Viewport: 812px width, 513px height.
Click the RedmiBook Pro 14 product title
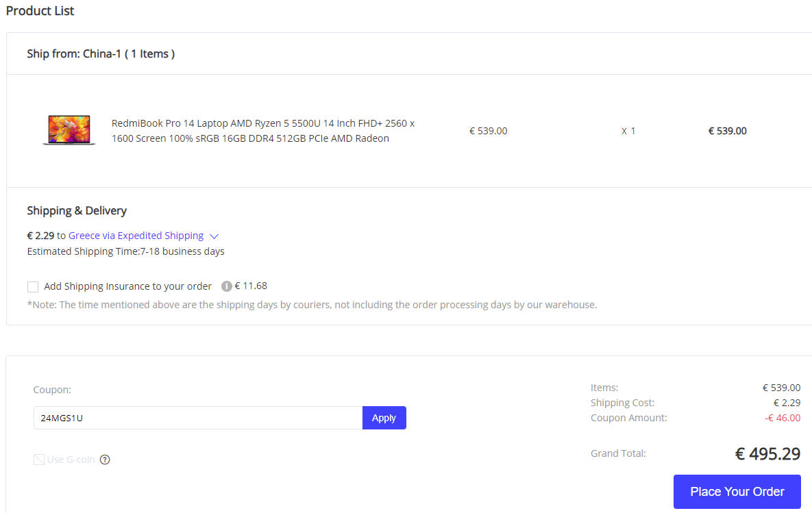pos(263,131)
